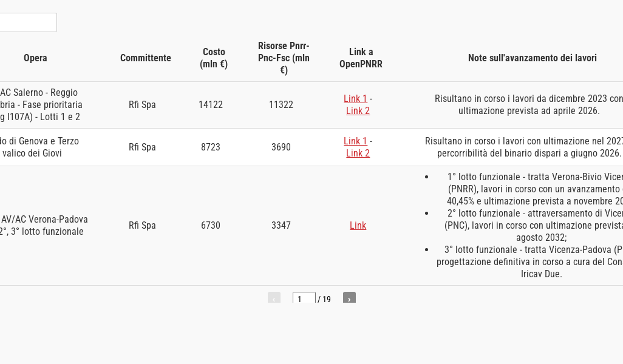Click the previous page arrow button
The width and height of the screenshot is (623, 364).
point(274,297)
